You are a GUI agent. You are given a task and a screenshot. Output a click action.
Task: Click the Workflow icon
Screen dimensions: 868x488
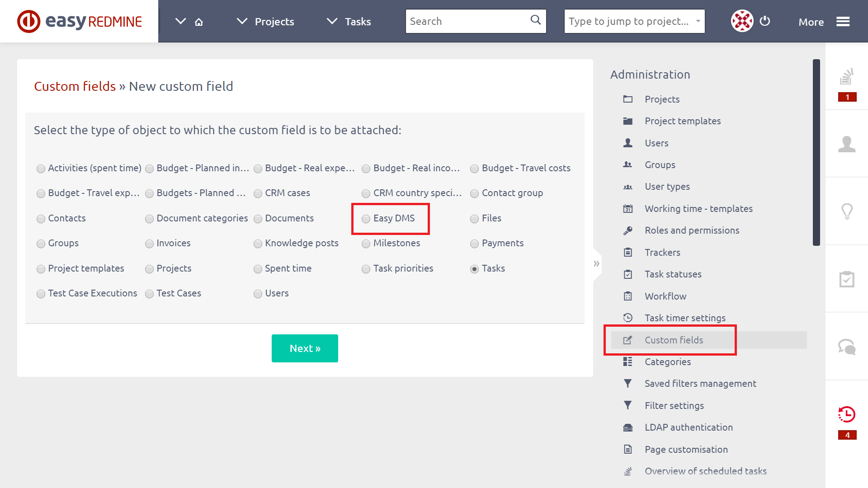click(628, 296)
